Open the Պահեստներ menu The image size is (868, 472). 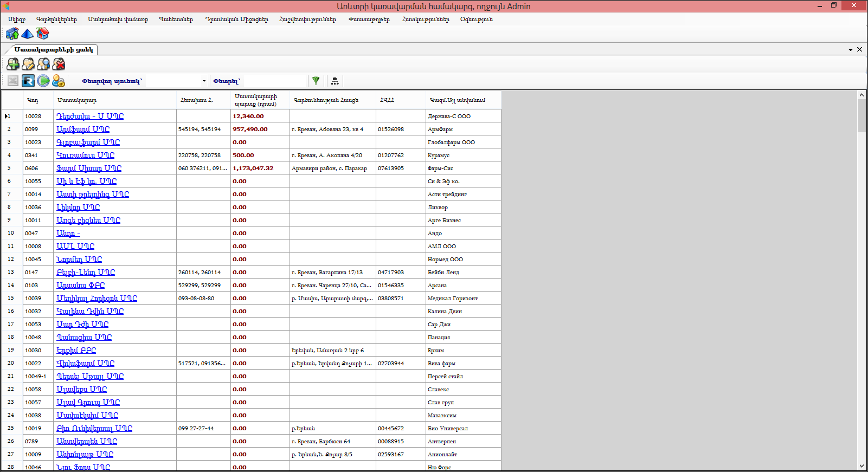pos(176,20)
